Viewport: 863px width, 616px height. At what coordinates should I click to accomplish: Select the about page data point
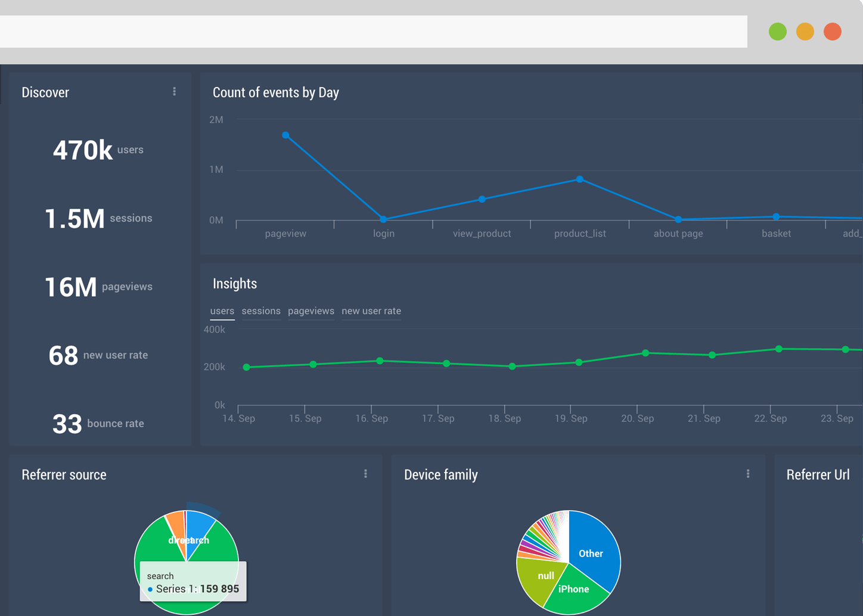678,219
